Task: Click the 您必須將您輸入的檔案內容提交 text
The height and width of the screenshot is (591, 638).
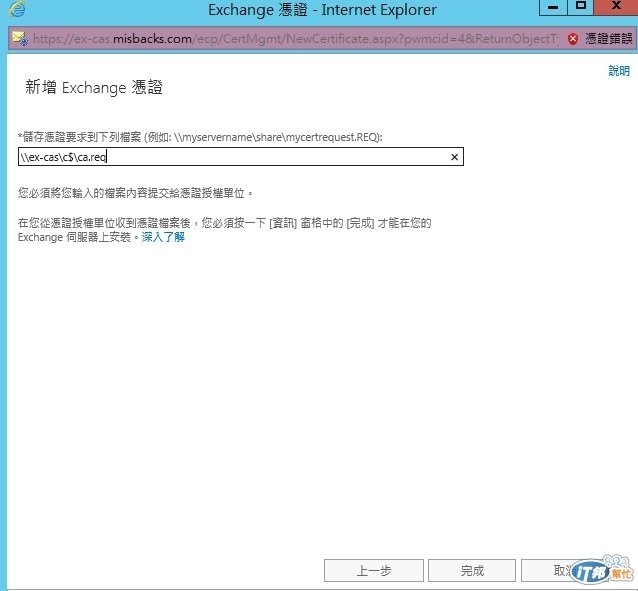Action: pos(135,193)
